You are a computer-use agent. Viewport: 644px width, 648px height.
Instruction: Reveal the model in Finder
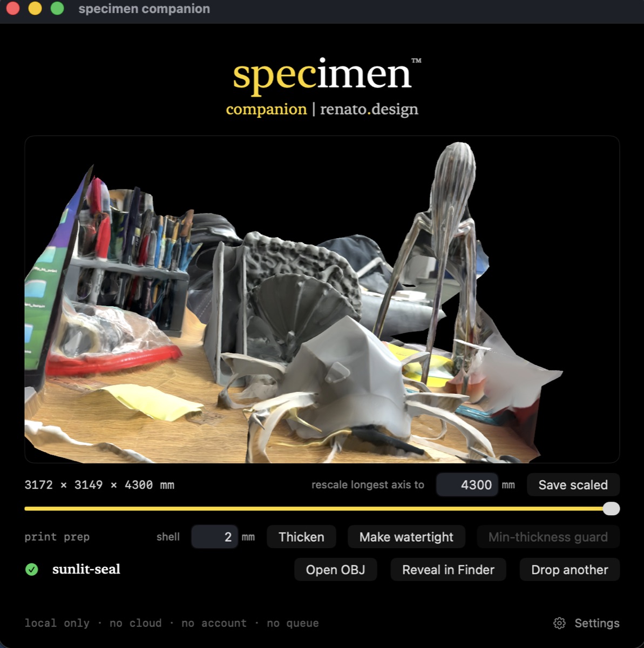(x=448, y=570)
